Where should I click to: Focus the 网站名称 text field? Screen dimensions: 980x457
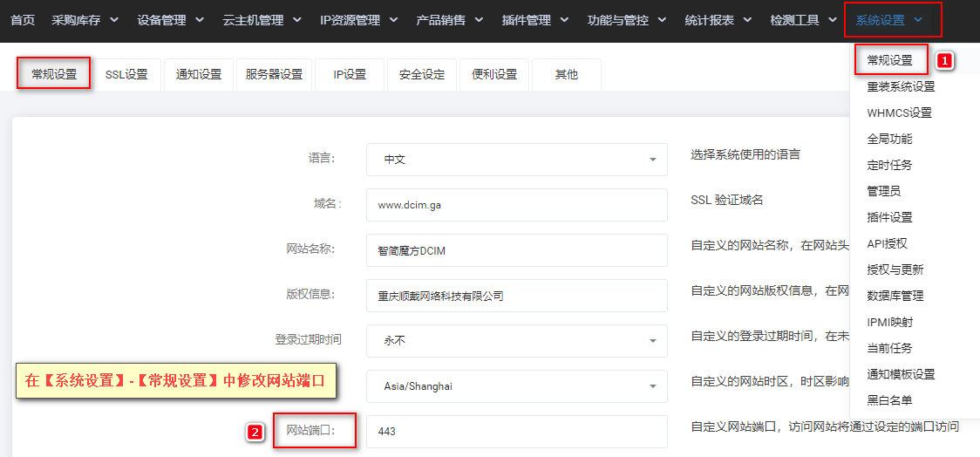[x=517, y=250]
